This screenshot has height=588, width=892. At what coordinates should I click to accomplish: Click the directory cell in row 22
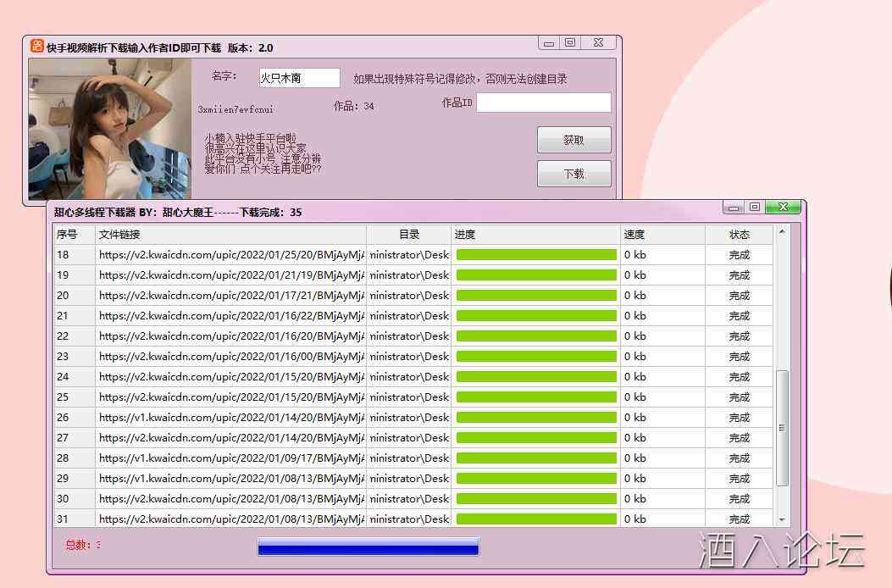(x=409, y=336)
